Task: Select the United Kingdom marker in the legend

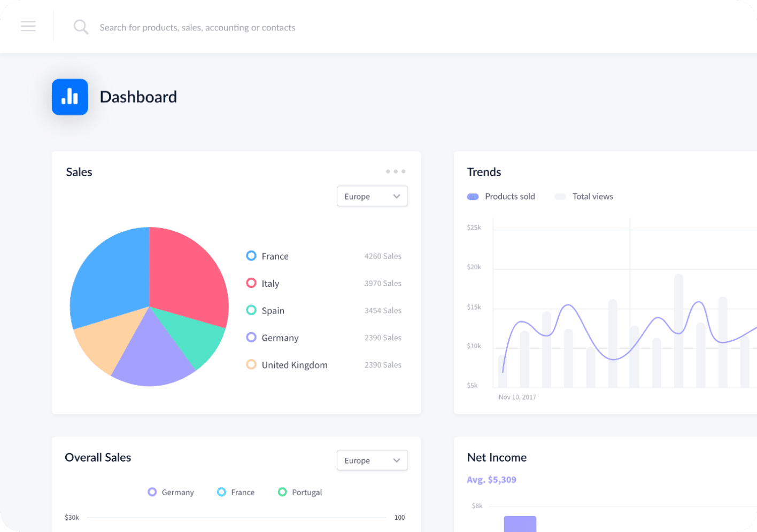Action: (251, 364)
